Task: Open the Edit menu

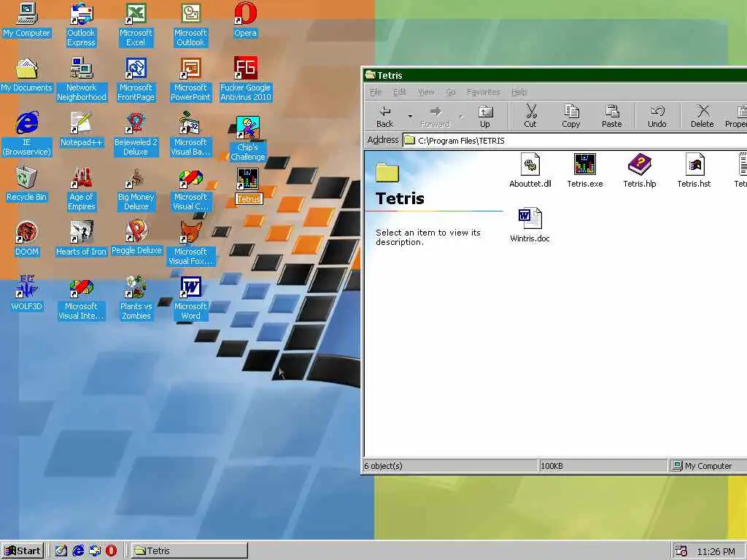Action: coord(400,92)
